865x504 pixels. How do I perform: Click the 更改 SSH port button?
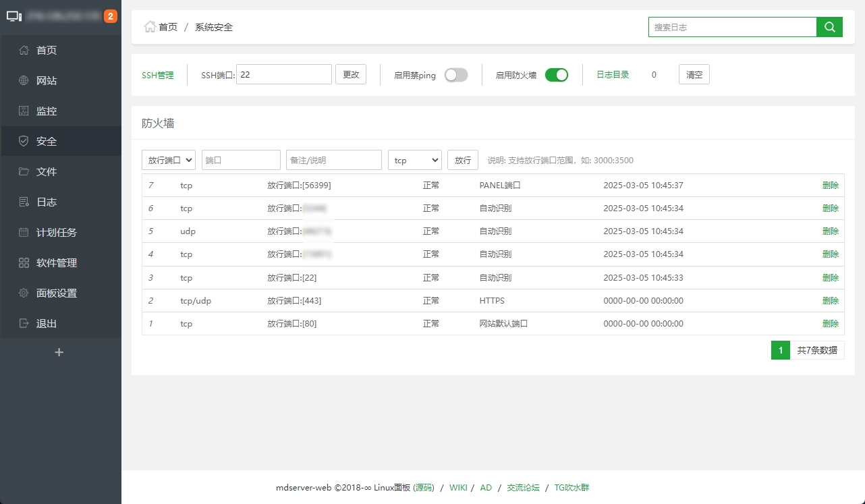coord(351,74)
